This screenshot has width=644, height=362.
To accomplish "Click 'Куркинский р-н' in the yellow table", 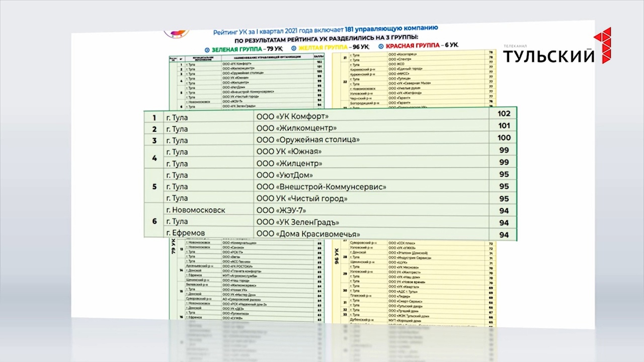I will click(x=363, y=74).
